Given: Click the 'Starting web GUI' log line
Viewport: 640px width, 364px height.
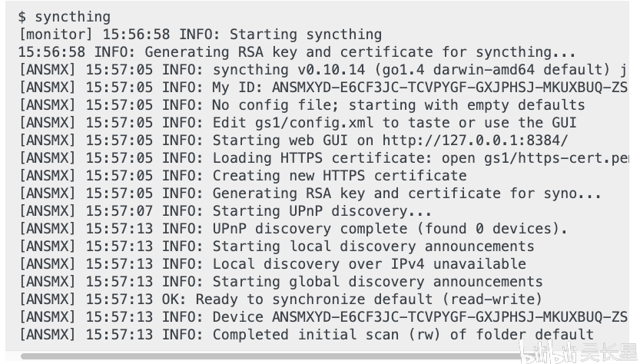Looking at the screenshot, I should coord(293,141).
